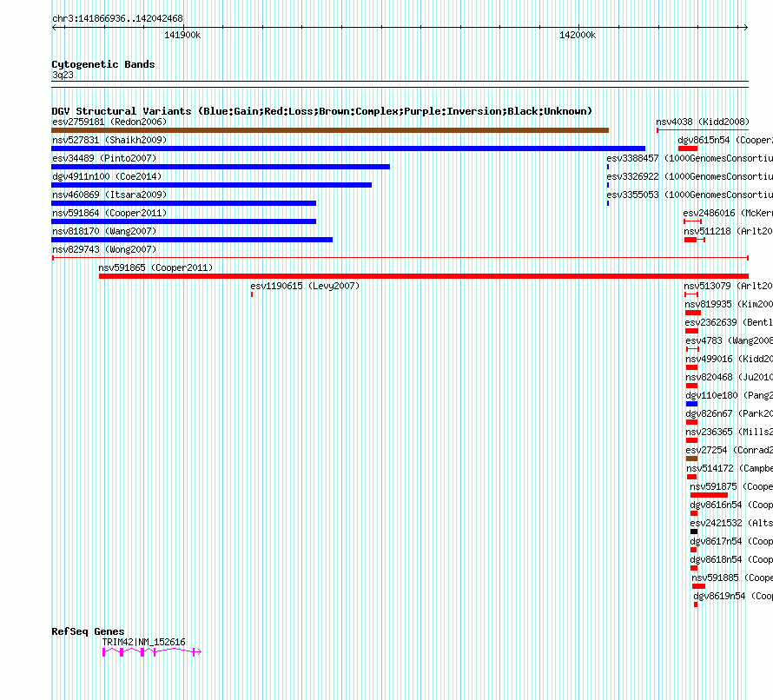Viewport: 773px width, 700px height.
Task: Click the red nsv591865 loss bar
Action: (x=424, y=276)
